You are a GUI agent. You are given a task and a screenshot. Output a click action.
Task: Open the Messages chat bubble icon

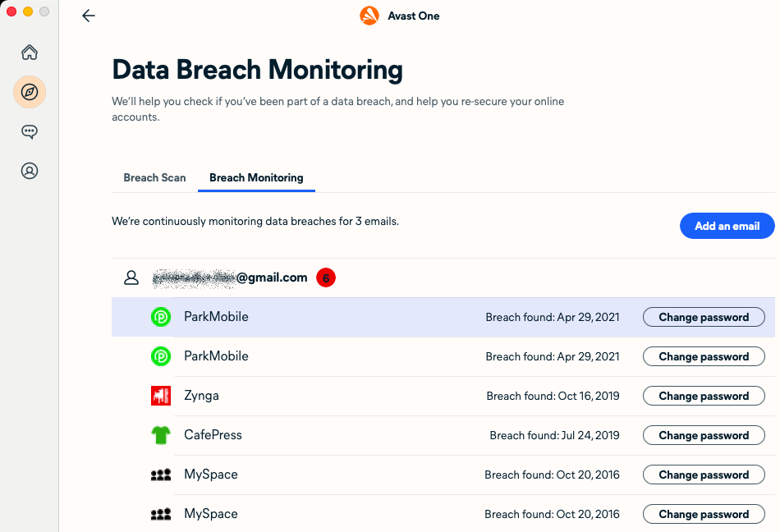tap(30, 131)
